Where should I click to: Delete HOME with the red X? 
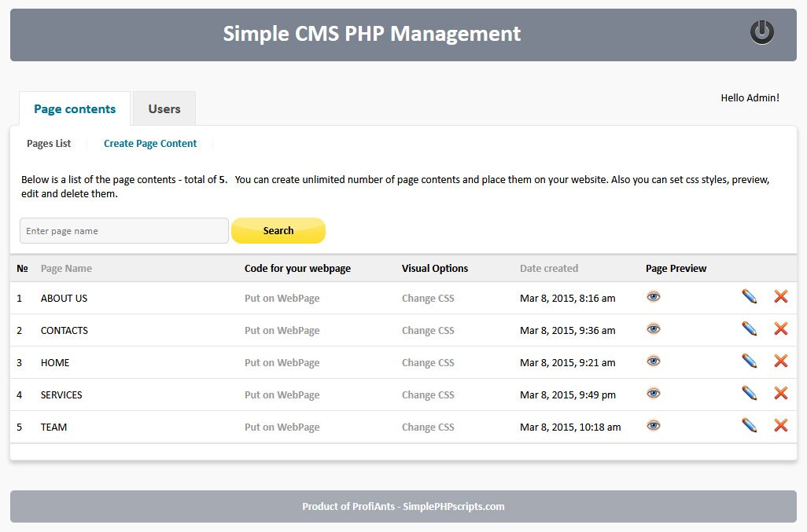click(781, 361)
